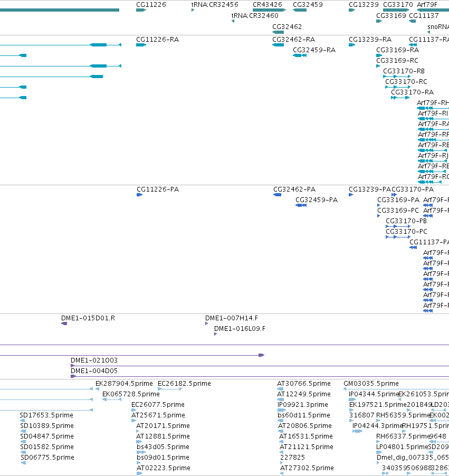
Task: Click the CG32459-PA protein label
Action: (317, 200)
